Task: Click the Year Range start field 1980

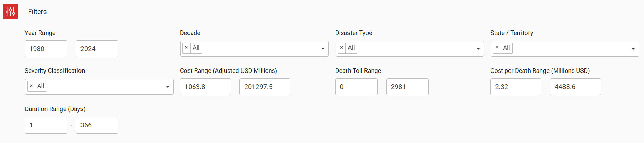Action: [x=46, y=49]
